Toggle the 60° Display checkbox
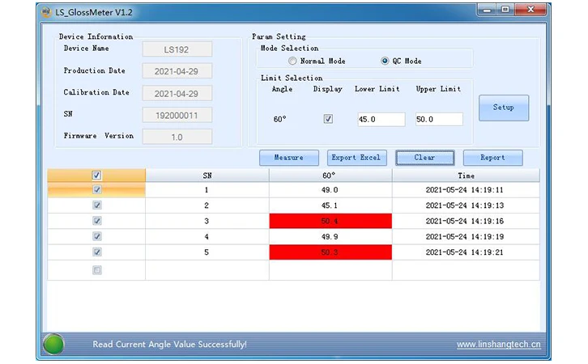Image resolution: width=588 pixels, height=364 pixels. click(x=328, y=119)
